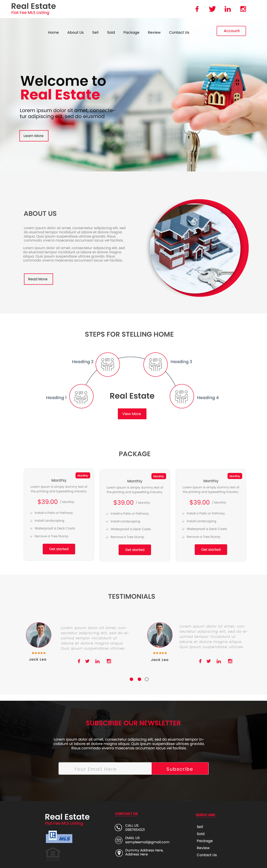Click the red Subscribe button
Screen dimensions: 267x868
(x=180, y=769)
